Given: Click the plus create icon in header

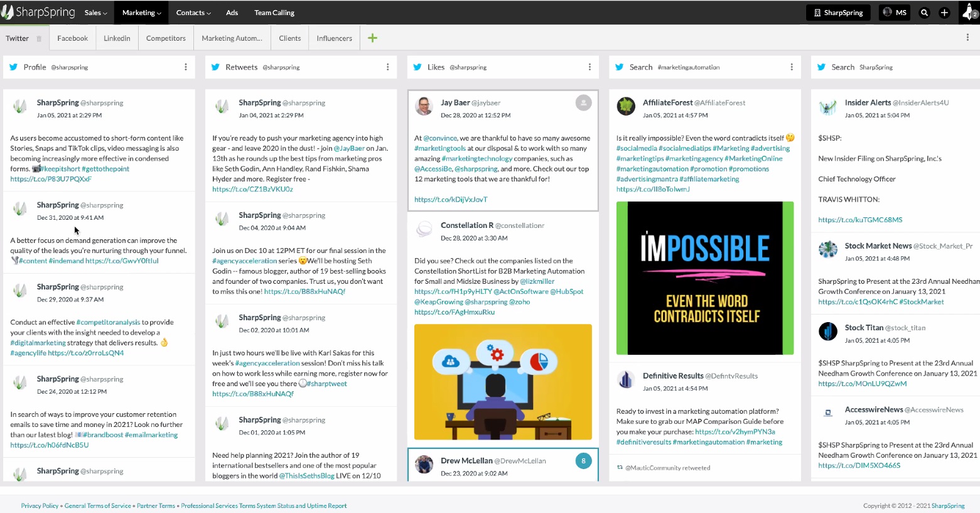Looking at the screenshot, I should (x=944, y=13).
